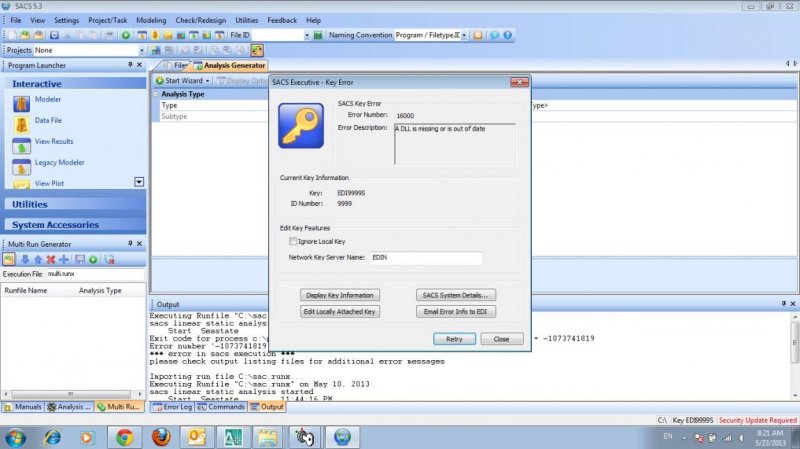
Task: Switch to the Error Log tab
Action: pyautogui.click(x=172, y=407)
